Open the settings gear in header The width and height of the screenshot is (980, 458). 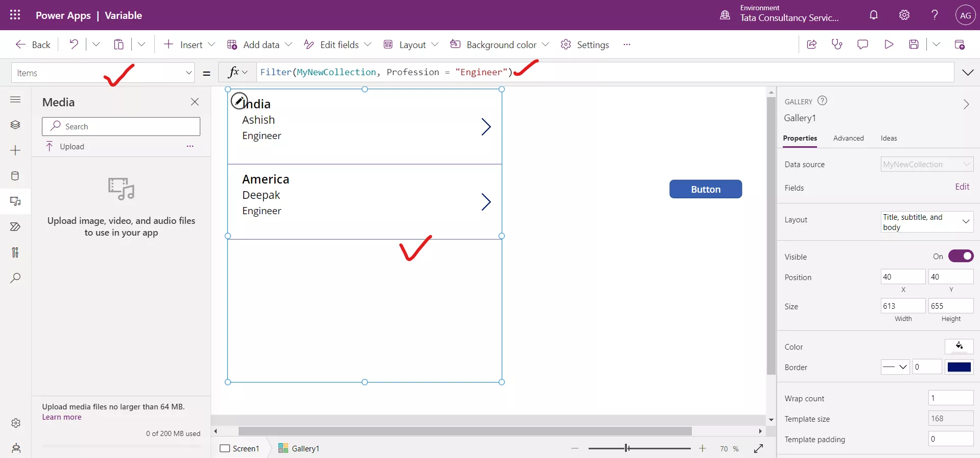coord(904,15)
